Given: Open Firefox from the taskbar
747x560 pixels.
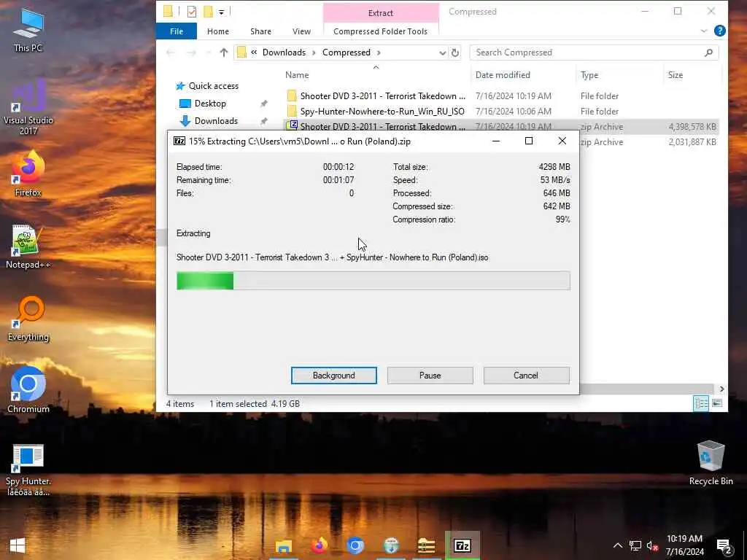Looking at the screenshot, I should pyautogui.click(x=320, y=545).
